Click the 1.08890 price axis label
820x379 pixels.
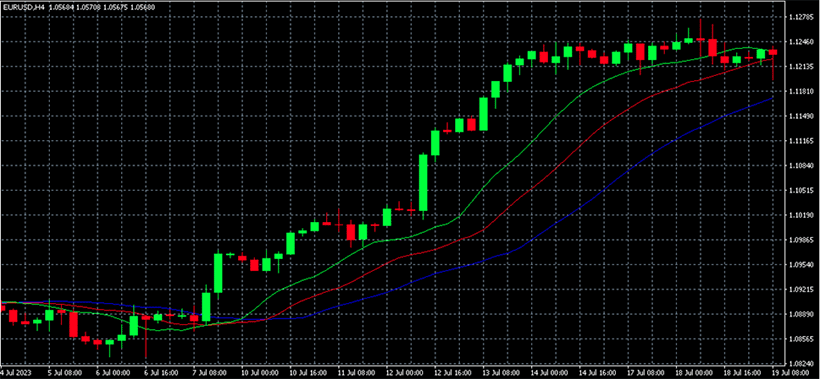click(x=801, y=314)
